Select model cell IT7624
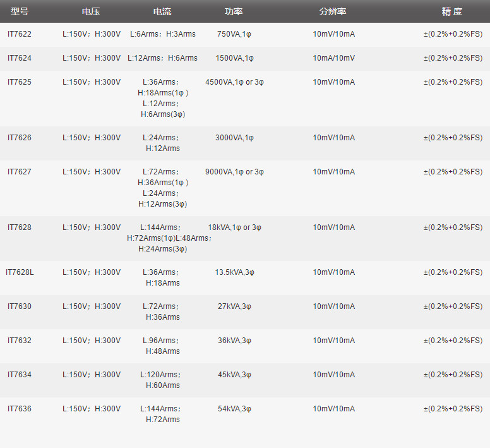 coord(20,58)
